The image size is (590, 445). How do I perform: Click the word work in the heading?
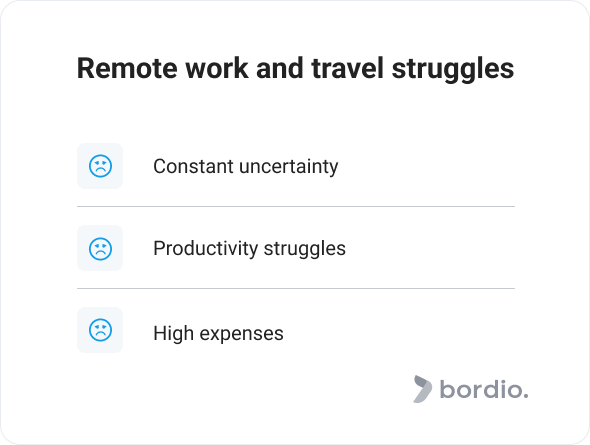tap(217, 68)
